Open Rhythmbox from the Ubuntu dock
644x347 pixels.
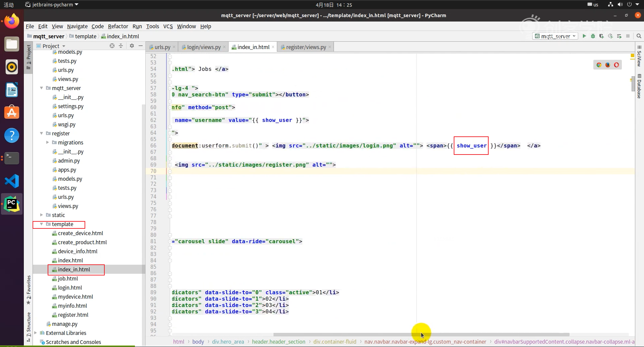(12, 67)
